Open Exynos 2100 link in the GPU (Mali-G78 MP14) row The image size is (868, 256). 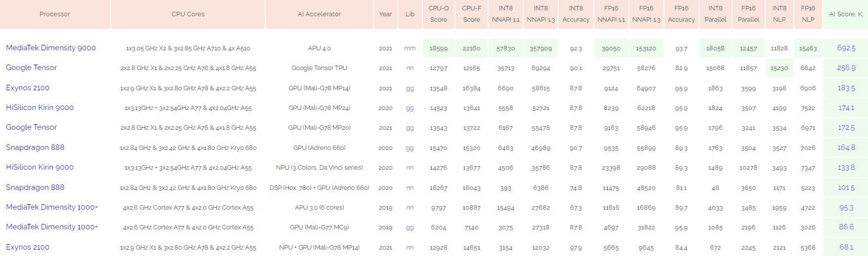(28, 88)
